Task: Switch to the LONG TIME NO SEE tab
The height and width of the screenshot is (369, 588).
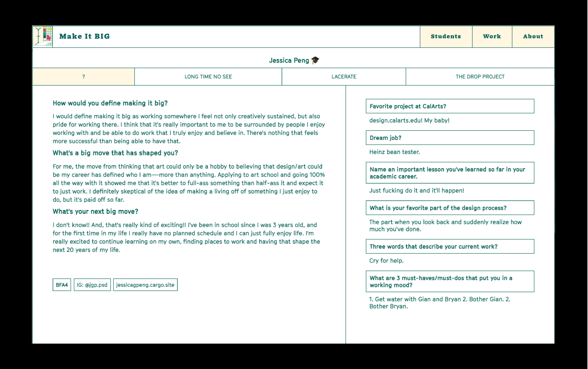Action: coord(208,77)
